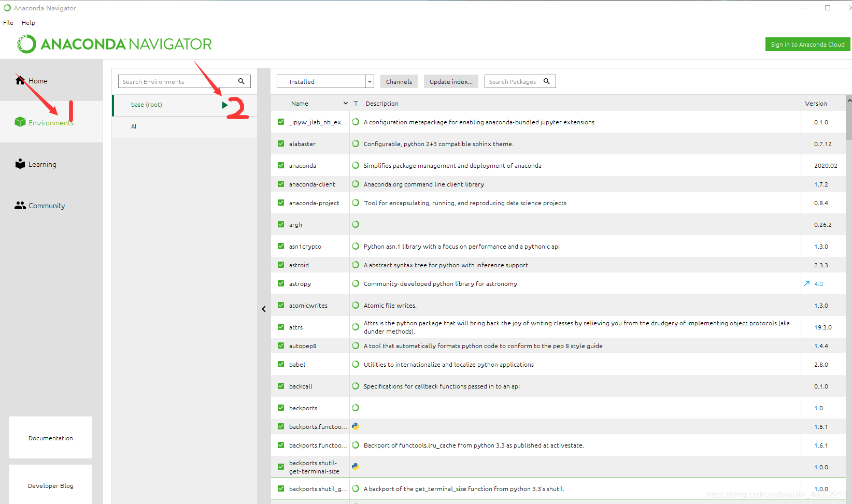Switch to the Community tab

click(x=51, y=205)
